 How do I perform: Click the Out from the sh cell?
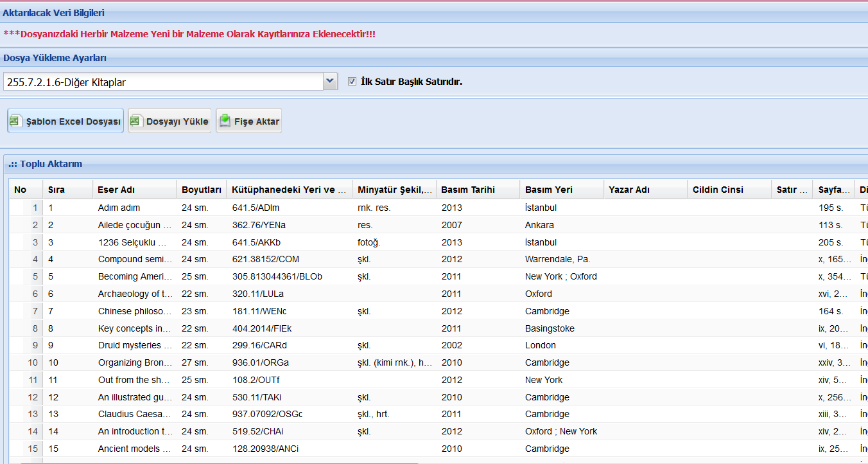tap(135, 380)
